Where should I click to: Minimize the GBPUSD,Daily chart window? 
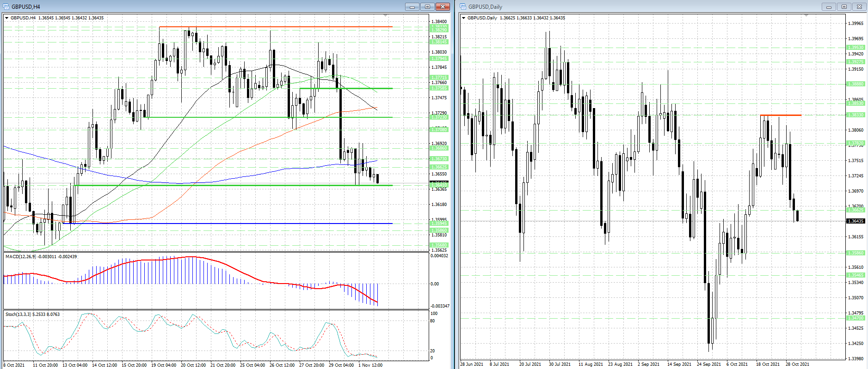coord(829,6)
